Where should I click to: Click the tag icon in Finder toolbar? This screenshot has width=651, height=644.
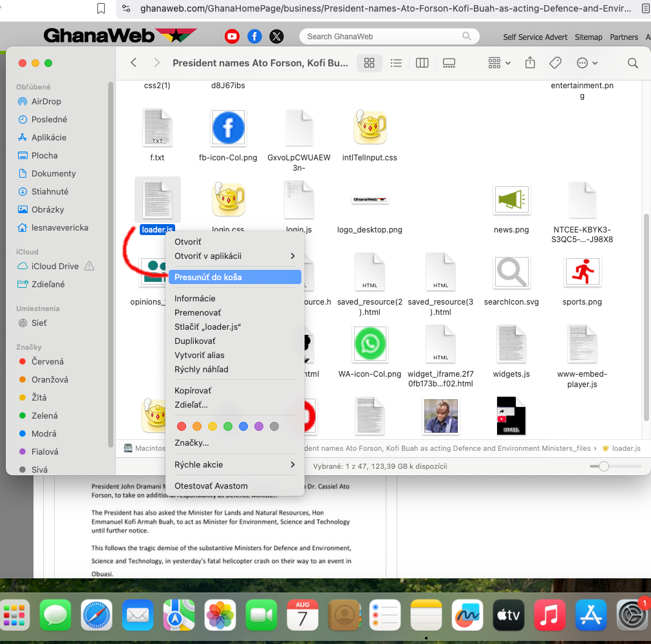(554, 63)
